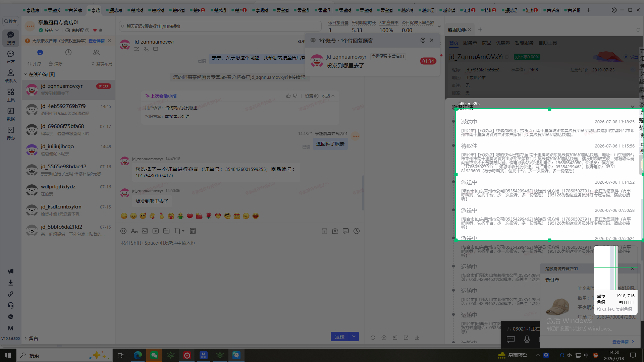Screen dimensions: 644x362
Task: Toggle the thumbs down on session summary
Action: coord(295,96)
